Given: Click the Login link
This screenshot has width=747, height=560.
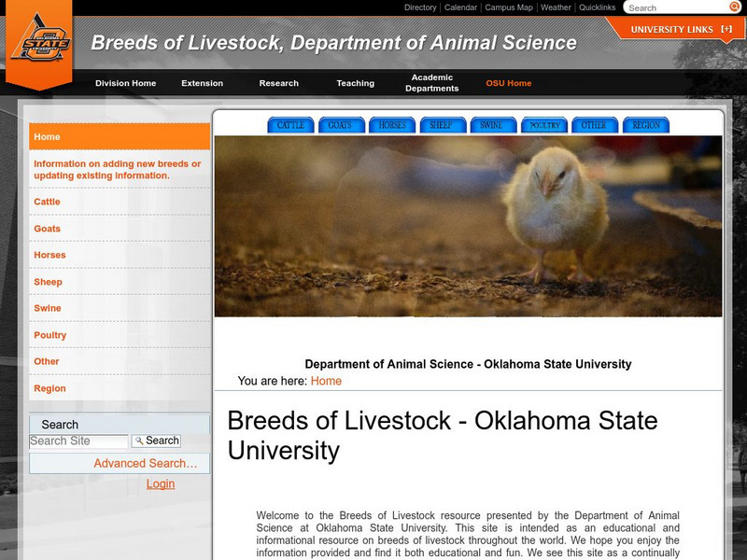Looking at the screenshot, I should (x=158, y=483).
